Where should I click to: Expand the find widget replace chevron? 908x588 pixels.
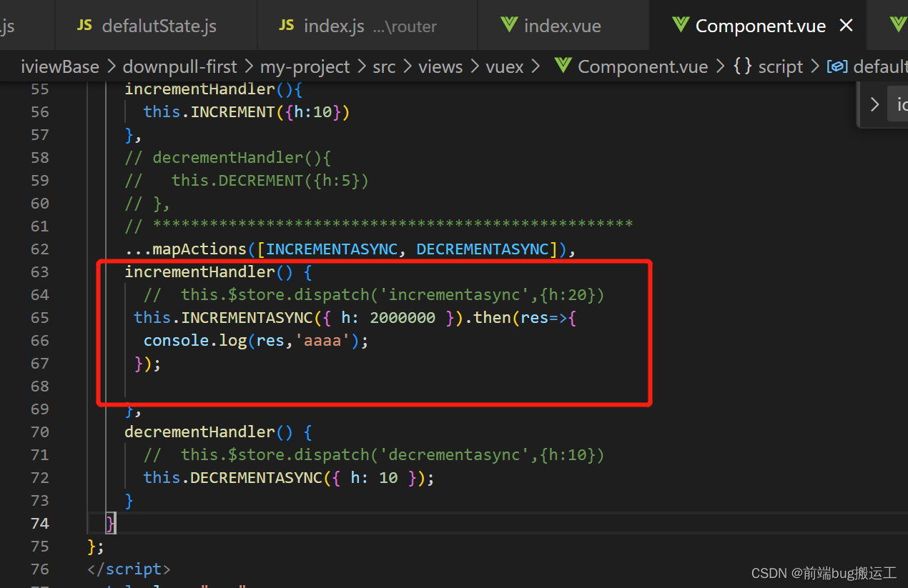[874, 104]
